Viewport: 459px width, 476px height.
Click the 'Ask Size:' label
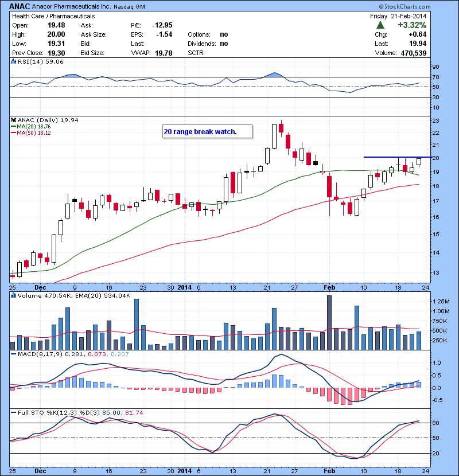pyautogui.click(x=94, y=34)
